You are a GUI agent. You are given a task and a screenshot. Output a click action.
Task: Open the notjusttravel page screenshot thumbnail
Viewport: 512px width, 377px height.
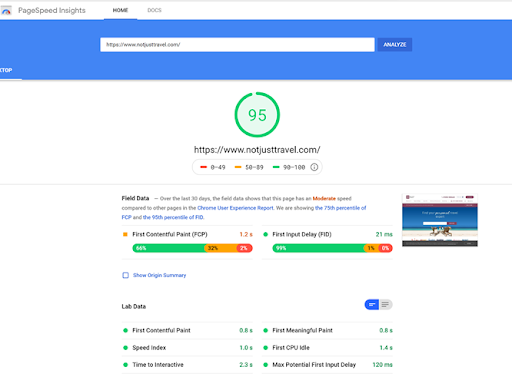click(x=440, y=220)
